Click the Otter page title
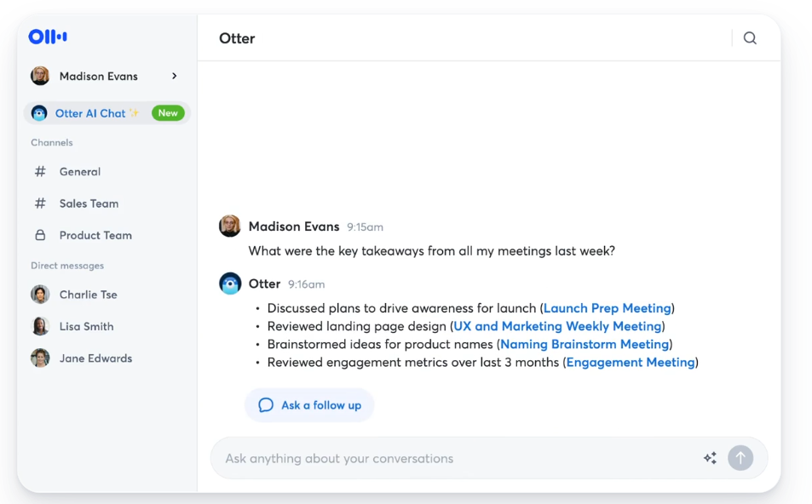The height and width of the screenshot is (504, 812). click(237, 38)
